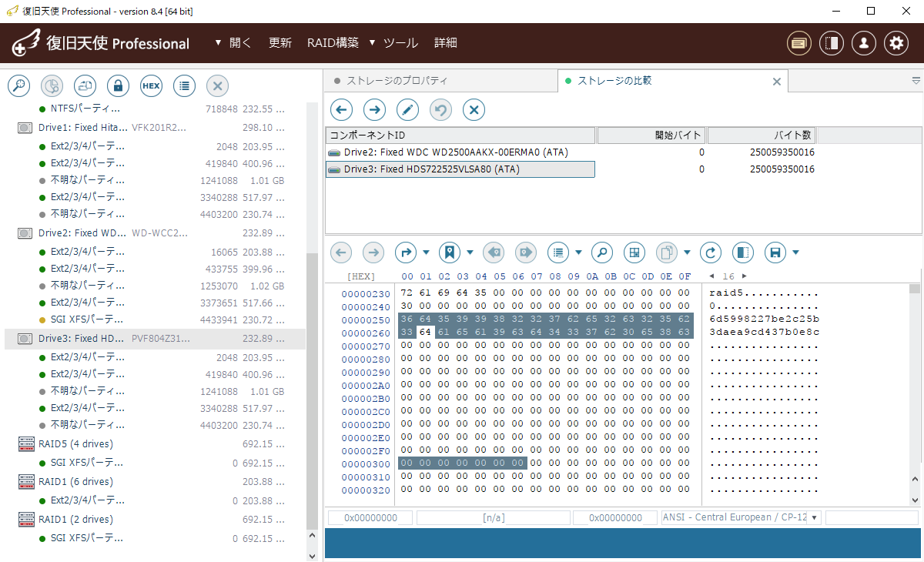Close the ストレージの比較 tab
924x562 pixels.
(776, 82)
